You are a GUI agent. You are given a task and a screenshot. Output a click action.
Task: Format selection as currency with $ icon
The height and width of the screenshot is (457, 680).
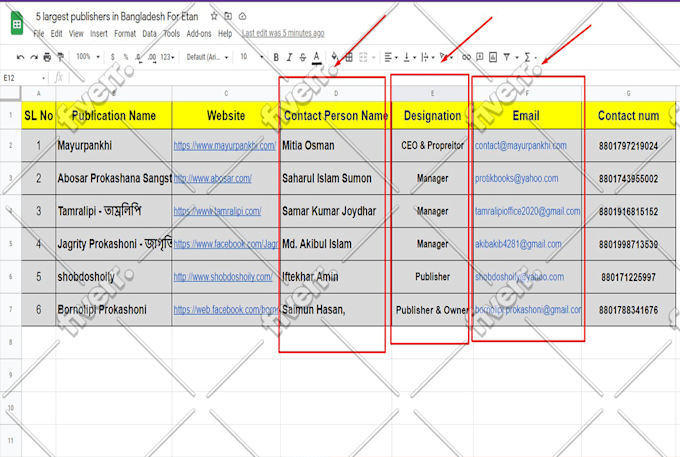[113, 57]
